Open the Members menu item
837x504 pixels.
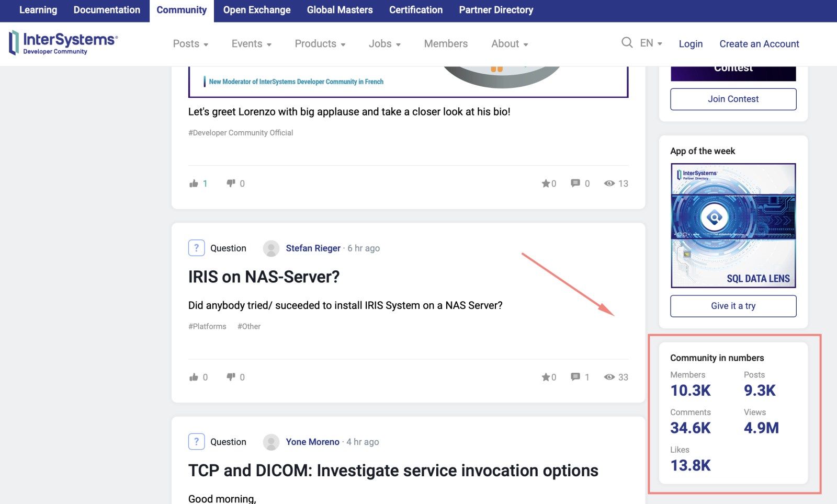pyautogui.click(x=446, y=44)
